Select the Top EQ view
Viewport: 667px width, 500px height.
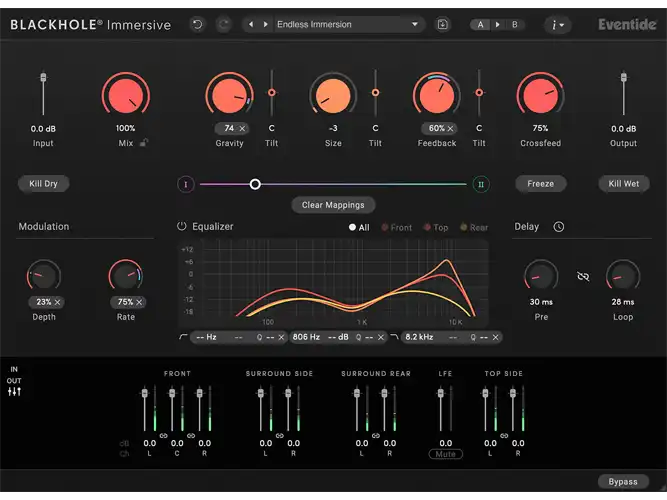pos(436,227)
